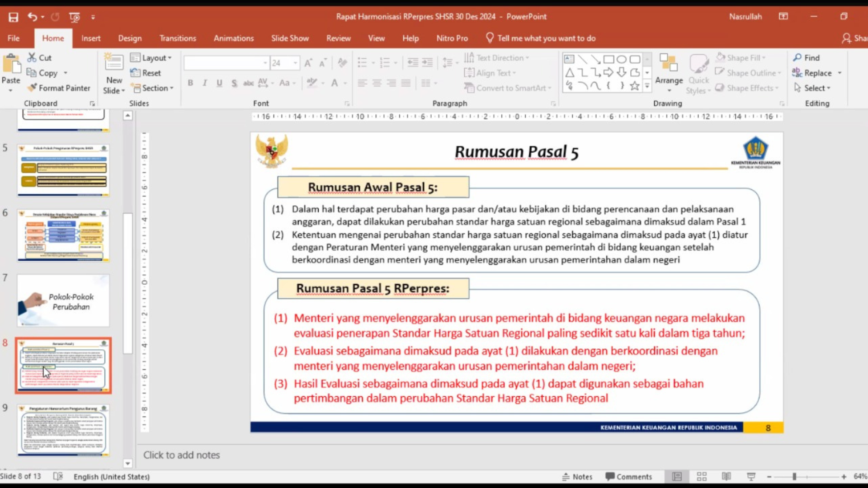868x488 pixels.
Task: Toggle text Shadow formatting
Action: coord(234,83)
